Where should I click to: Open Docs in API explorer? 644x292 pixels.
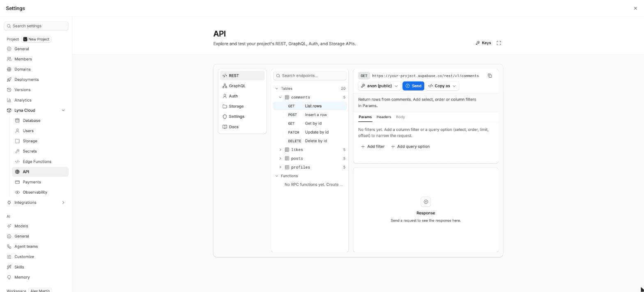coord(242,127)
